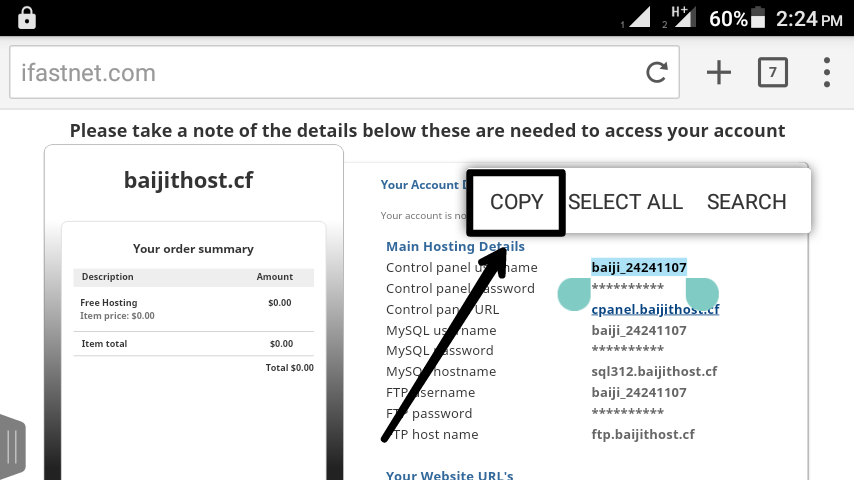The image size is (854, 480).
Task: Tap the lock icon in status bar
Action: coord(26,17)
